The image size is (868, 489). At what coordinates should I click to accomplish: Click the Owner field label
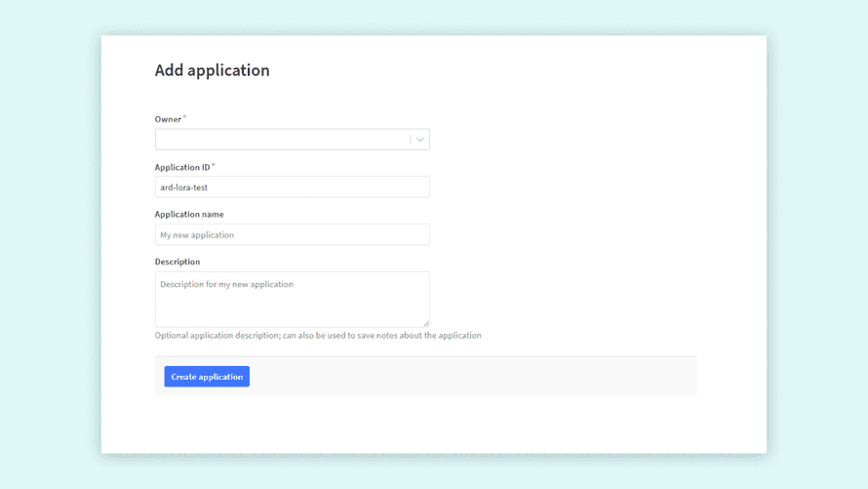[168, 119]
